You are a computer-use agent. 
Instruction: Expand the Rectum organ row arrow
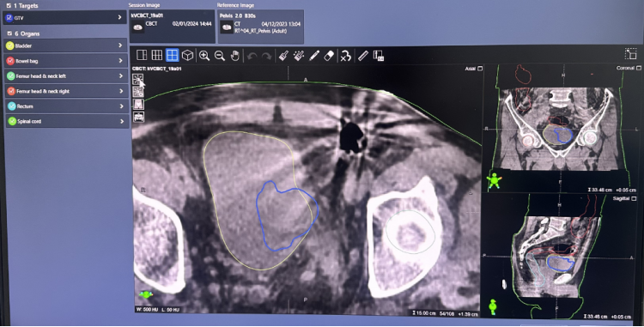[121, 106]
